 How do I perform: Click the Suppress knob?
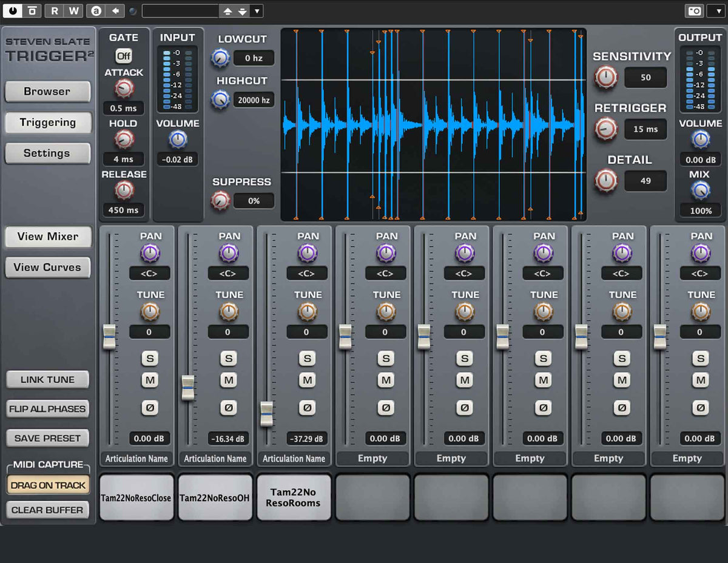tap(220, 200)
